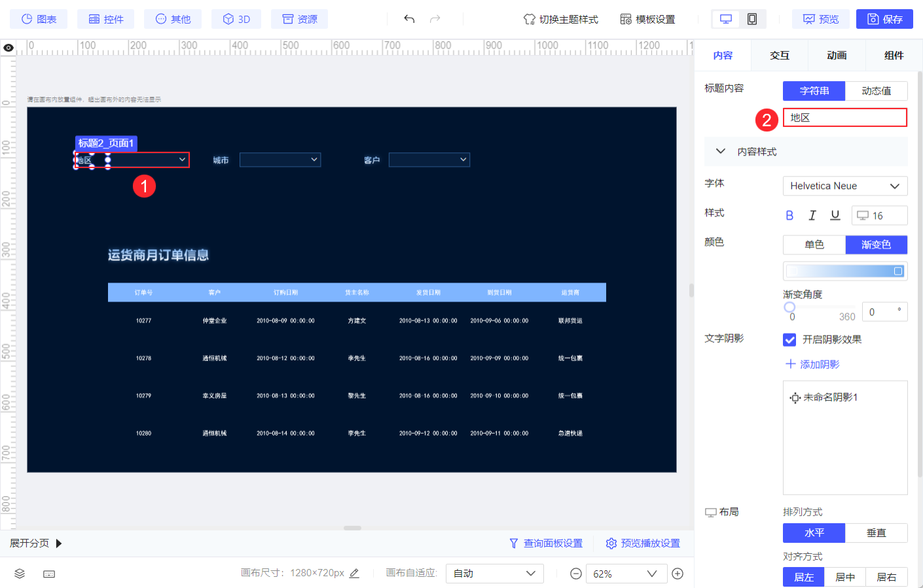Open the 客户 customer dropdown on canvas
Viewport: 923px width, 588px height.
[x=429, y=160]
